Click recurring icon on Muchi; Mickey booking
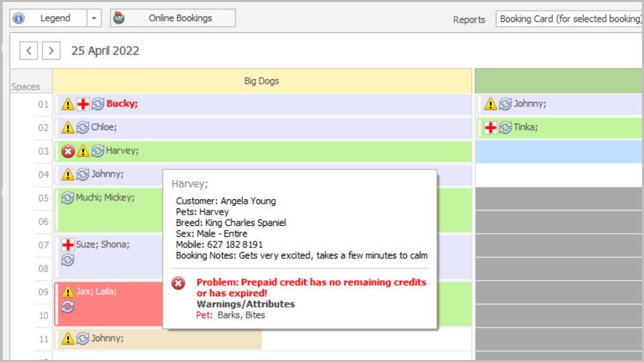 (x=68, y=198)
